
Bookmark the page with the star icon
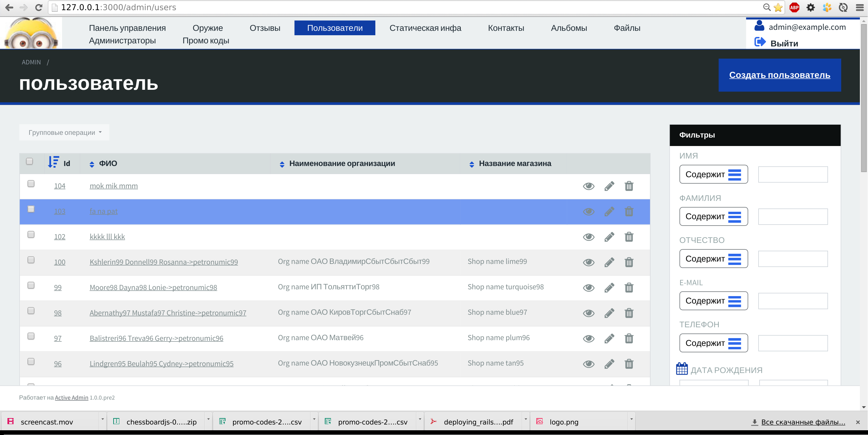click(778, 7)
